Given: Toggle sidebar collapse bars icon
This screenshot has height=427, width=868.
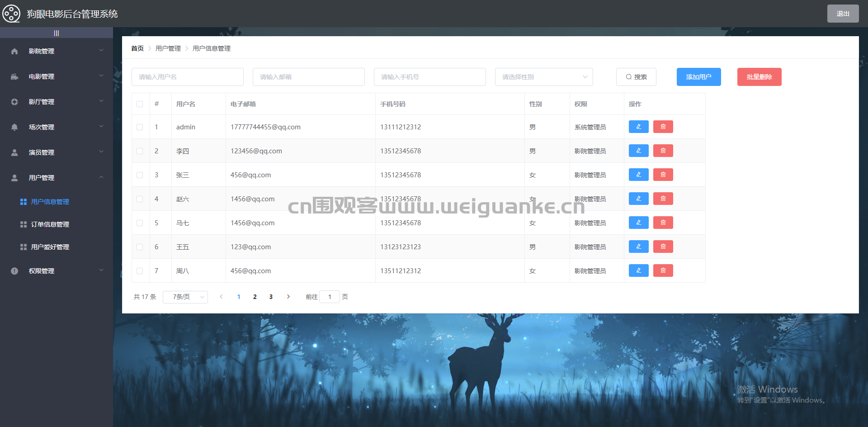Looking at the screenshot, I should pyautogui.click(x=57, y=33).
